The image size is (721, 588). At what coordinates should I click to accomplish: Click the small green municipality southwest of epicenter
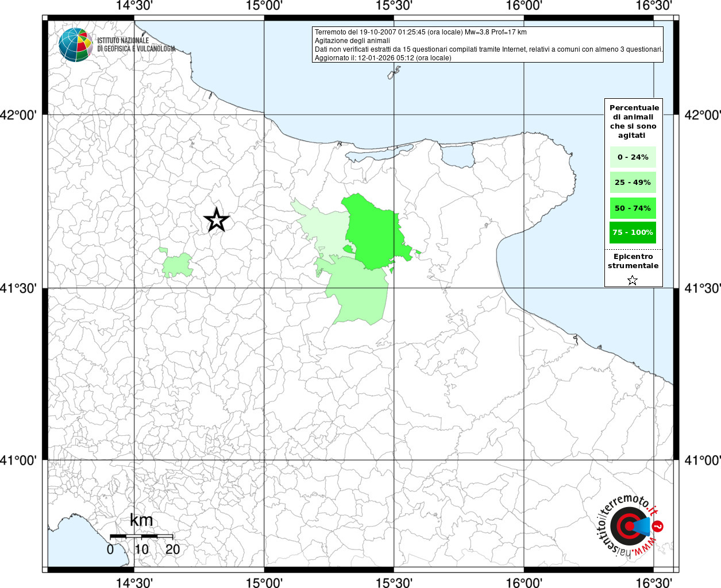click(x=177, y=265)
